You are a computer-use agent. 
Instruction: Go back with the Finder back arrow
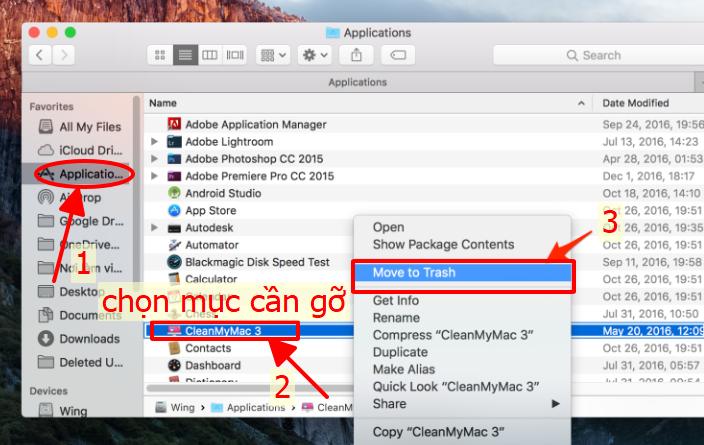(x=40, y=55)
